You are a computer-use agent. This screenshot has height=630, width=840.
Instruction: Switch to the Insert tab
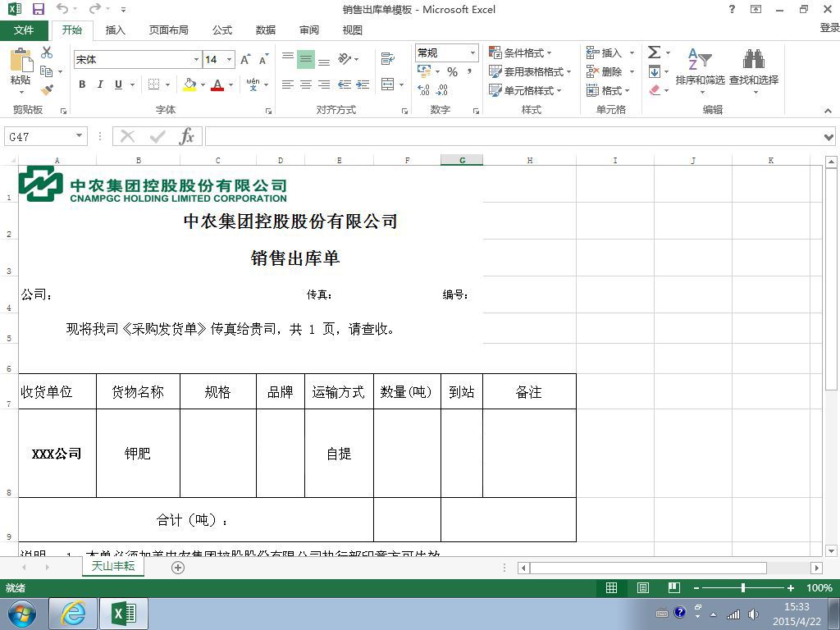pyautogui.click(x=115, y=30)
